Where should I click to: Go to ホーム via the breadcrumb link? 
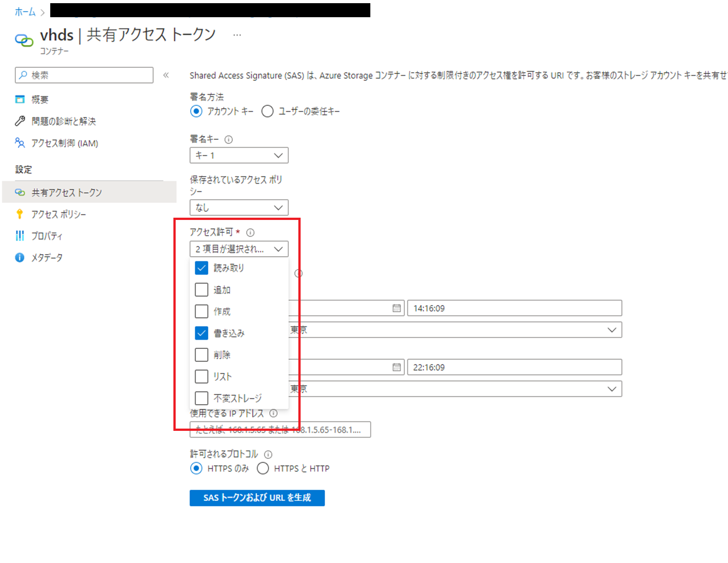[x=25, y=12]
